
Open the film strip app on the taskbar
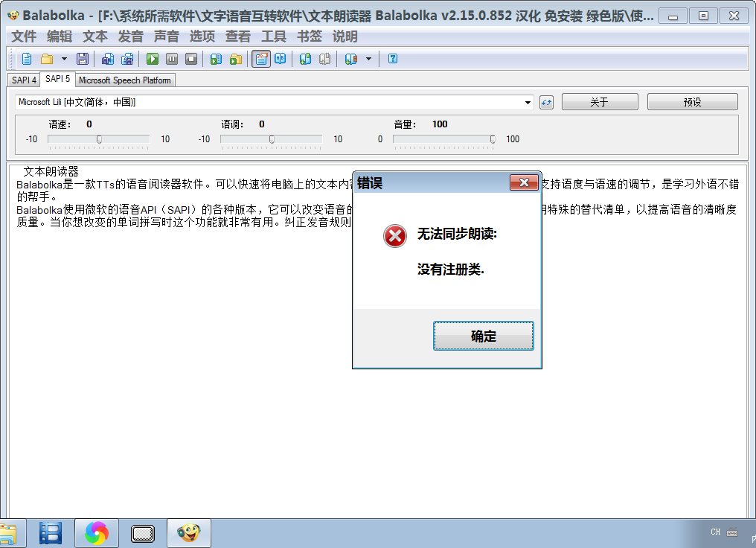(50, 534)
